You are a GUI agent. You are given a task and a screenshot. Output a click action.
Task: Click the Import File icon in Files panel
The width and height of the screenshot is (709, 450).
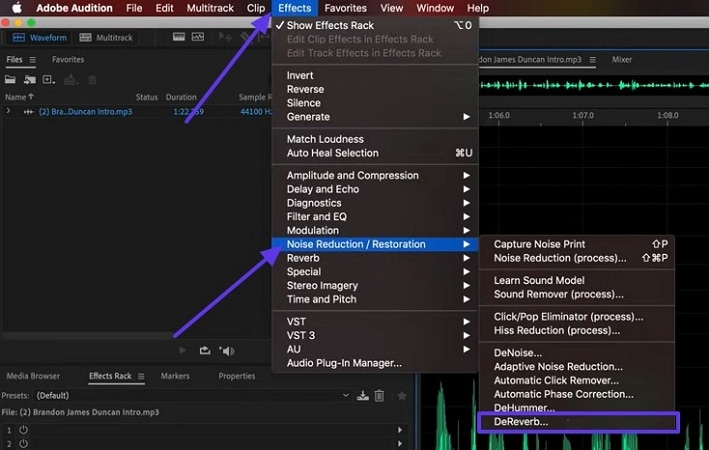coord(30,80)
